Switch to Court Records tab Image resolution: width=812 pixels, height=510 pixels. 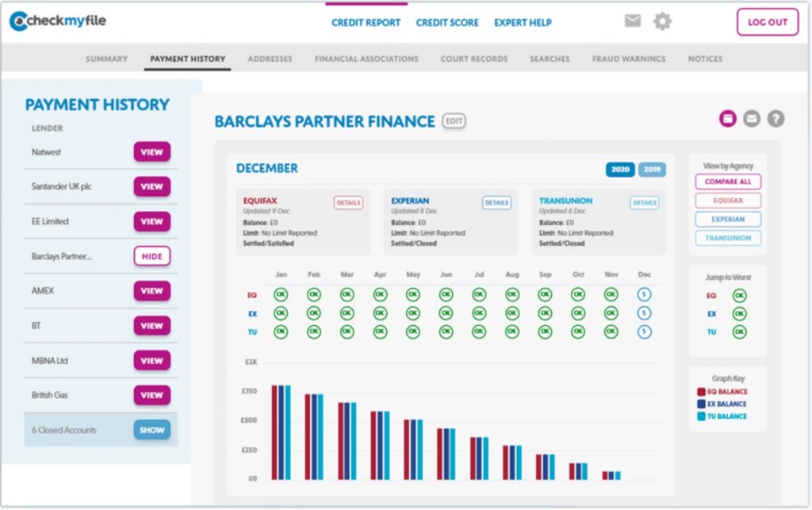click(x=474, y=59)
